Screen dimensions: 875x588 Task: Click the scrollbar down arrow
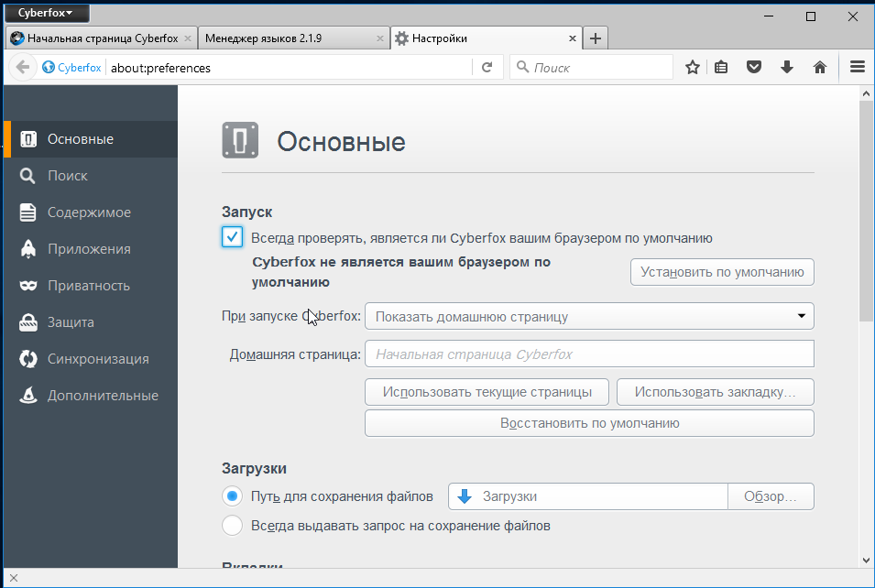click(x=866, y=561)
